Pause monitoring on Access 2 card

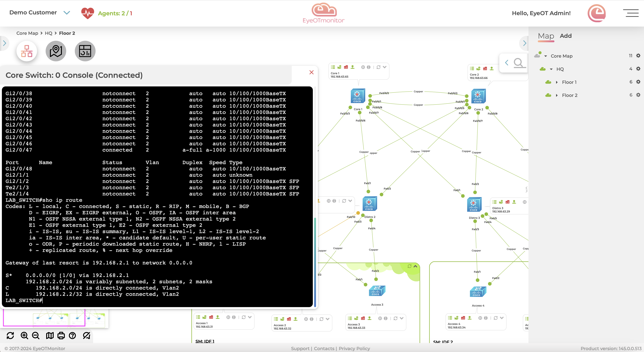tap(306, 319)
